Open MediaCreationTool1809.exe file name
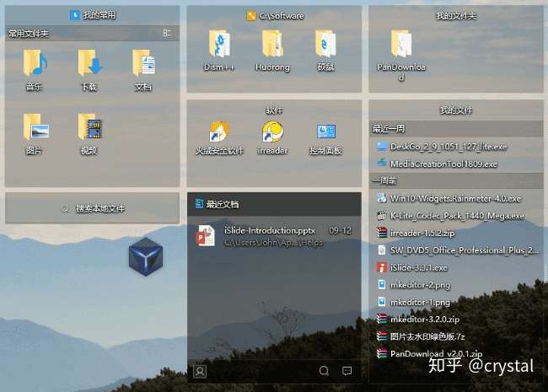This screenshot has height=392, width=548. pyautogui.click(x=443, y=164)
